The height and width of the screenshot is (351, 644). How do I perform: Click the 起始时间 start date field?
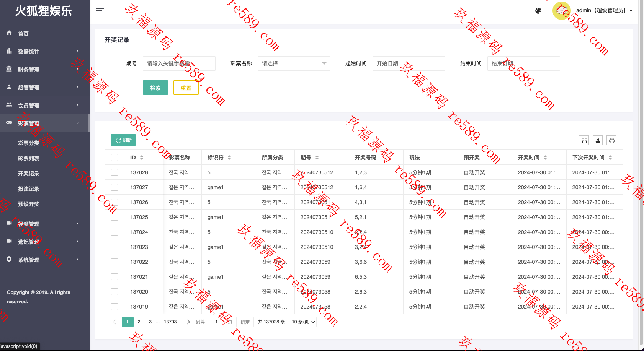point(409,63)
